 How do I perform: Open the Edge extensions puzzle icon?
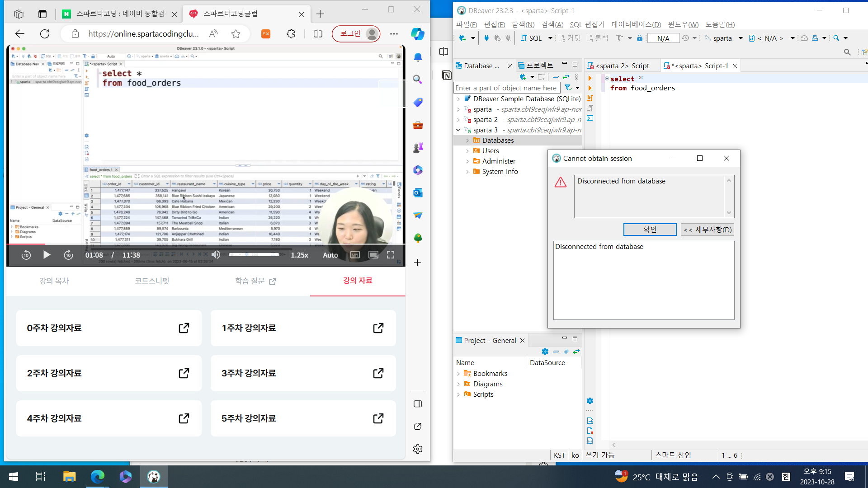291,34
